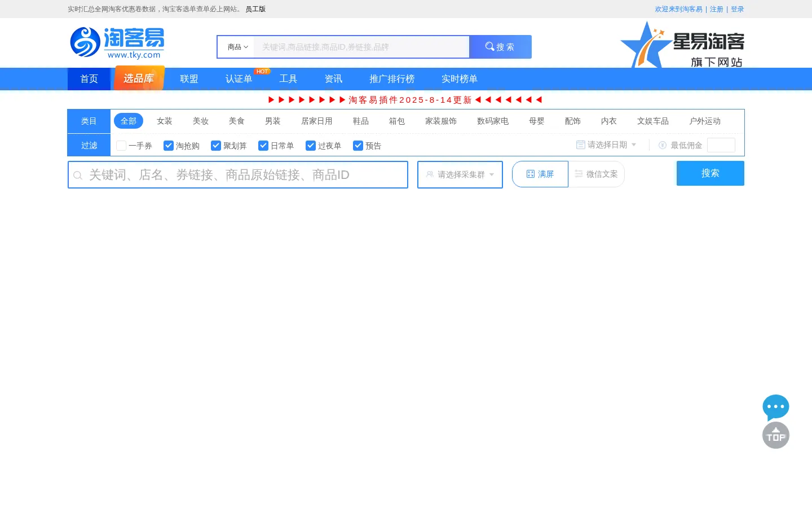Click the blue 搜索 button at right
Screen dimensions: 812x508
tap(710, 173)
